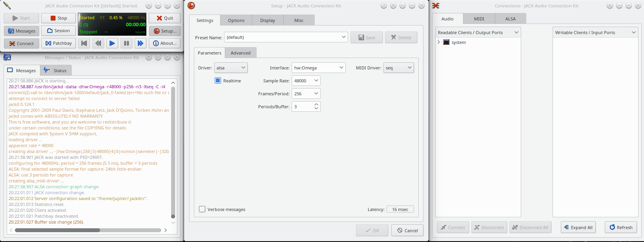Increase Periods/Buffer with the up arrow
This screenshot has height=242, width=644.
pyautogui.click(x=316, y=104)
